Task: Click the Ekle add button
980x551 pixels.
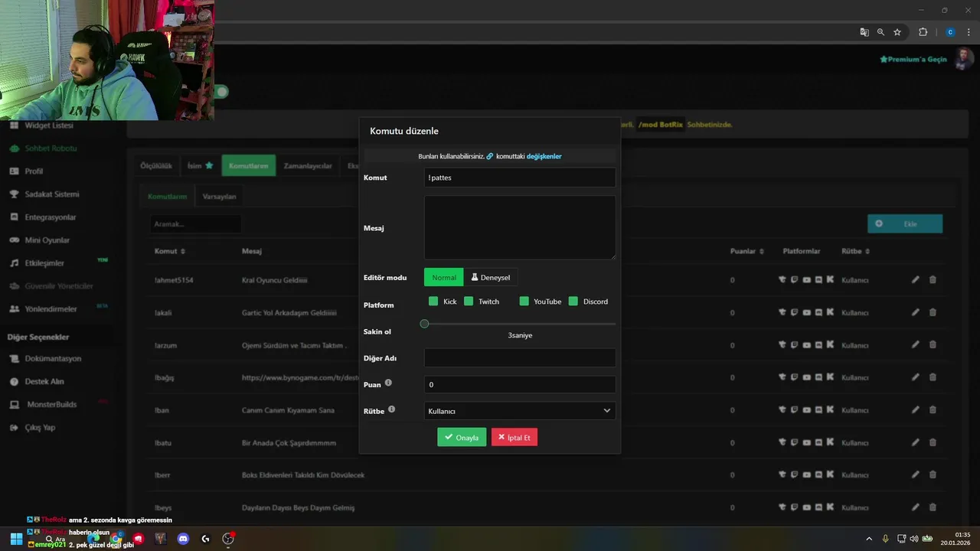Action: click(905, 223)
